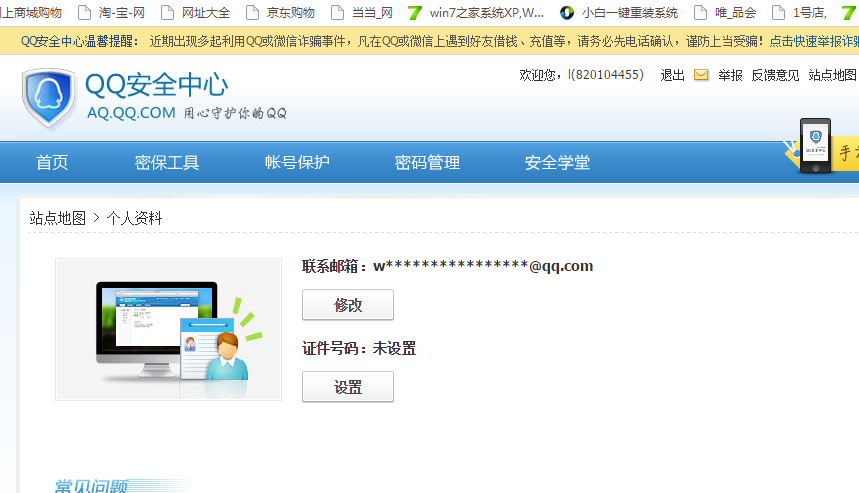
Task: Click the page icon of 京东购物 bookmark
Action: [253, 13]
